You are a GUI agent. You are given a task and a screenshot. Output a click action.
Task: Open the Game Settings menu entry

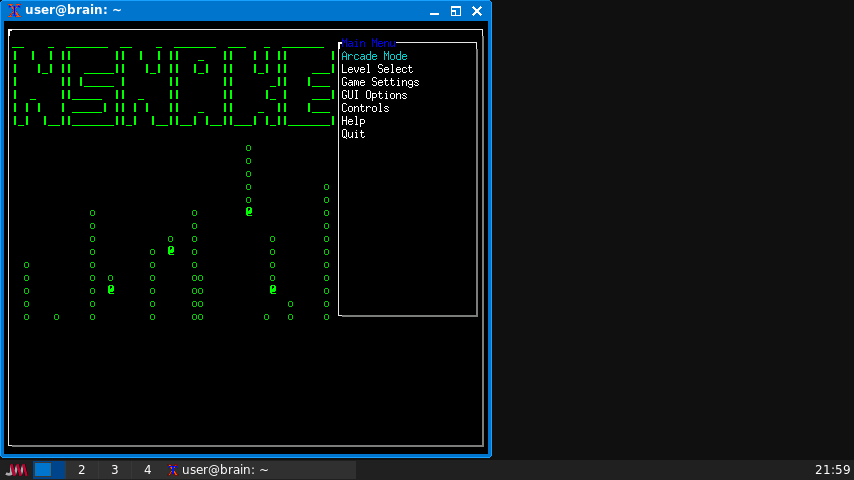coord(380,82)
